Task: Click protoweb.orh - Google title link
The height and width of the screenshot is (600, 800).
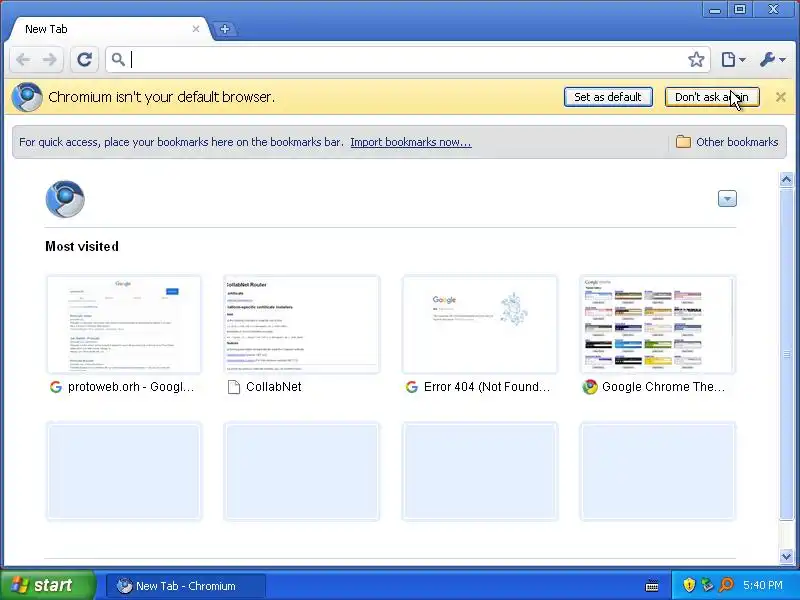Action: point(131,387)
